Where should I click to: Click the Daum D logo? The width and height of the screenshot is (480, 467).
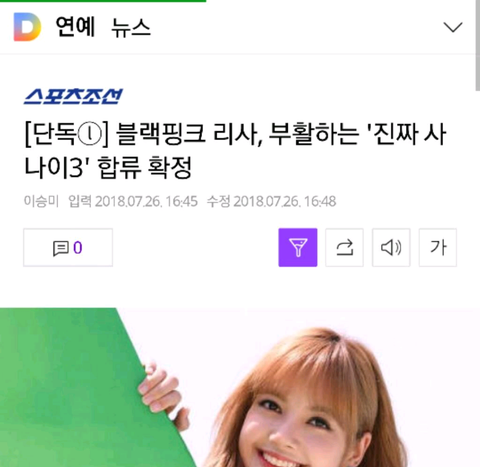point(27,27)
